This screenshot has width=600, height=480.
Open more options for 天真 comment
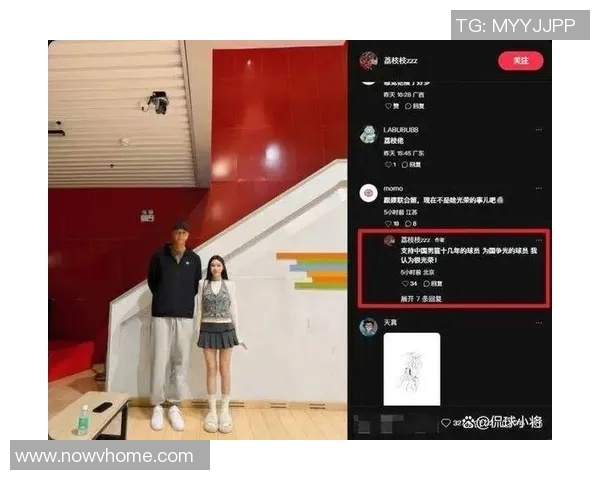tap(539, 323)
